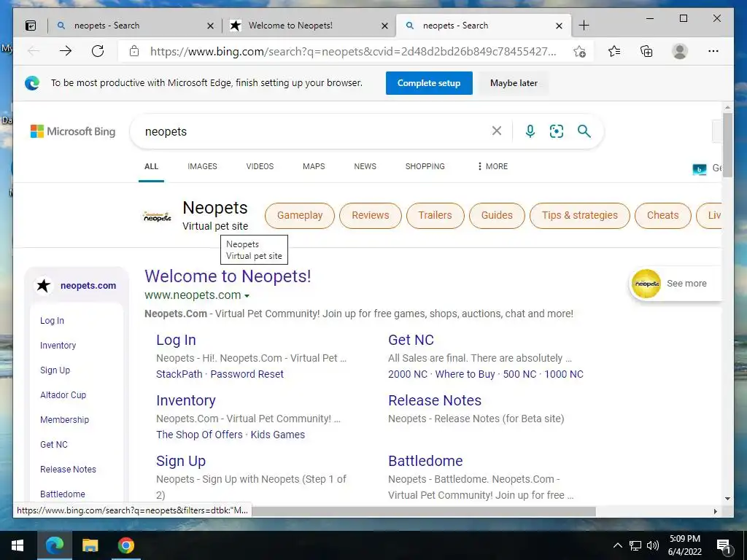Open the Password Reset link

(x=247, y=374)
